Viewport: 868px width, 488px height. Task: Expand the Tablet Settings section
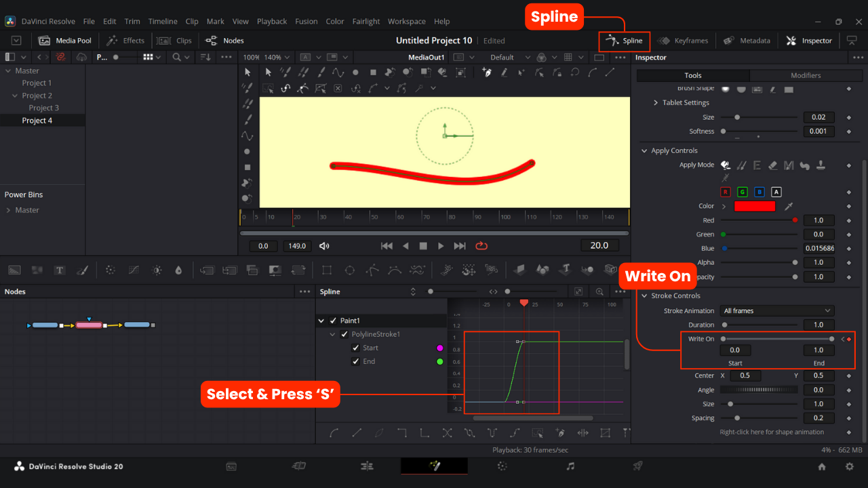point(656,103)
